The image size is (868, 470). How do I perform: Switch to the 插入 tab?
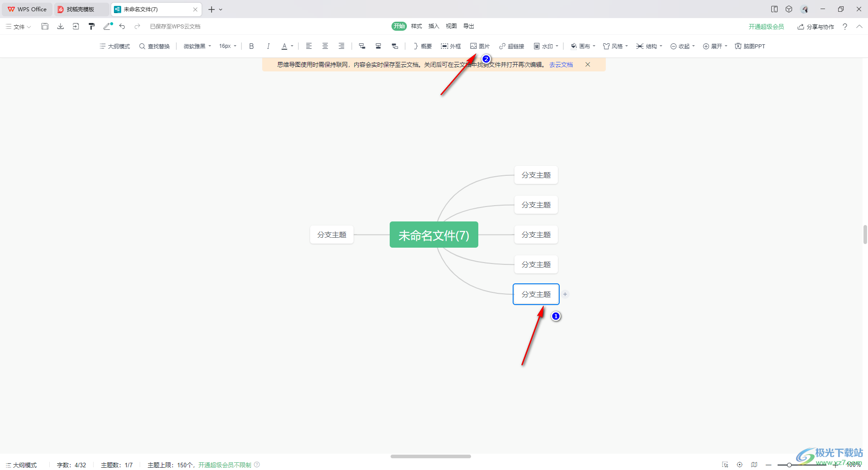[x=434, y=26]
